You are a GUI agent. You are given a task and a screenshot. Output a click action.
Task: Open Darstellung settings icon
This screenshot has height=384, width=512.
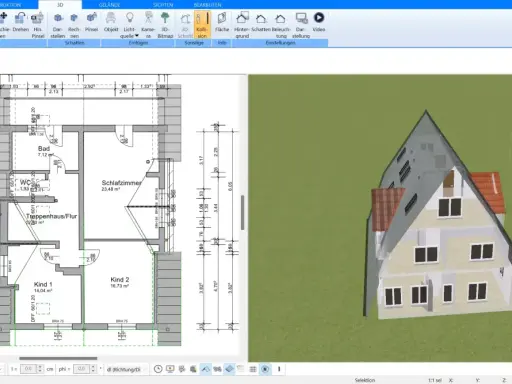(x=301, y=18)
